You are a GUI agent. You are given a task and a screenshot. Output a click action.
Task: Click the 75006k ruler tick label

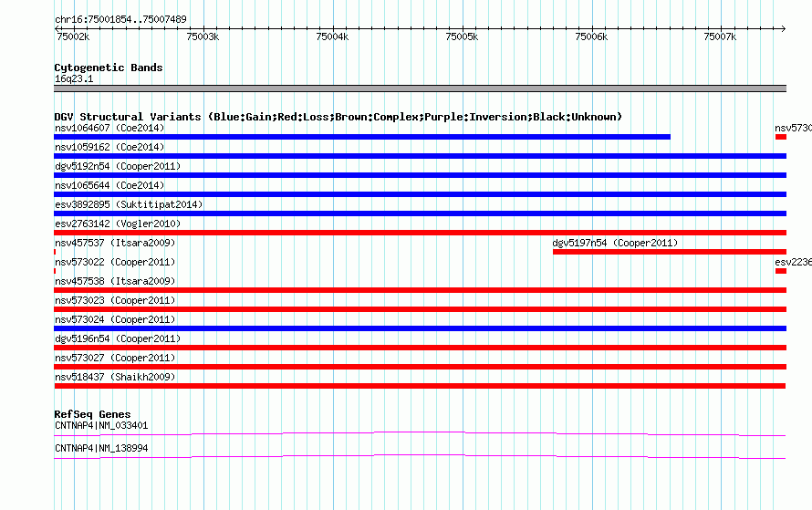[x=591, y=36]
